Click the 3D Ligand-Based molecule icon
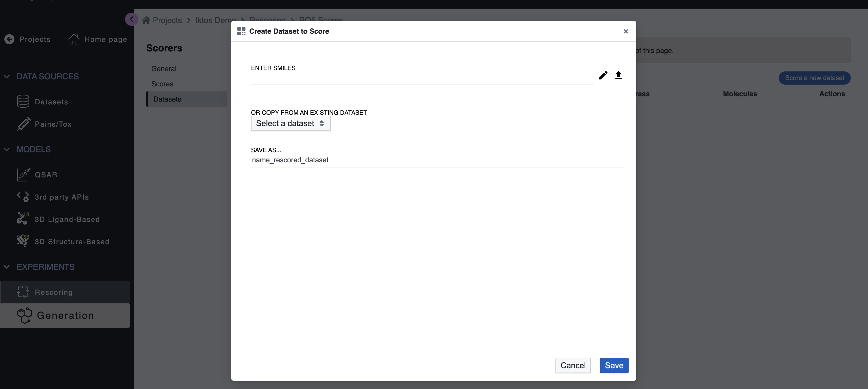The width and height of the screenshot is (868, 389). (x=23, y=219)
